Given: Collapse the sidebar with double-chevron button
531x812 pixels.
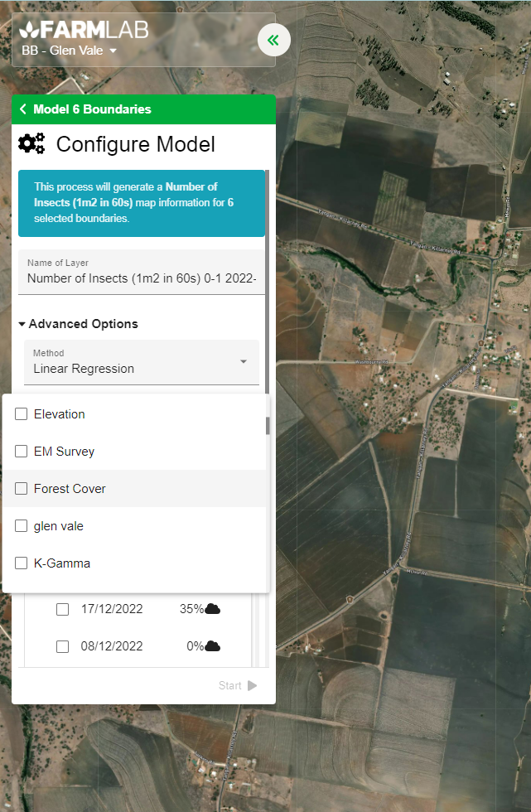Looking at the screenshot, I should coord(273,40).
